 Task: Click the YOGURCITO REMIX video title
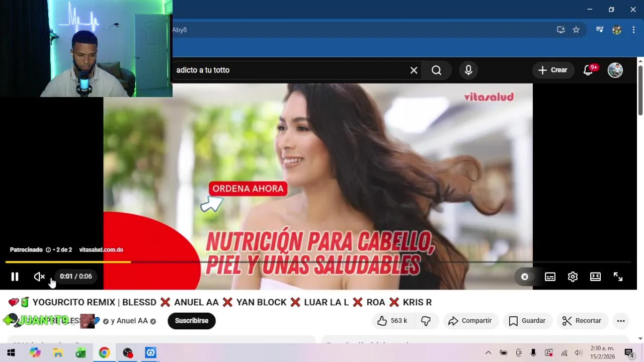220,303
